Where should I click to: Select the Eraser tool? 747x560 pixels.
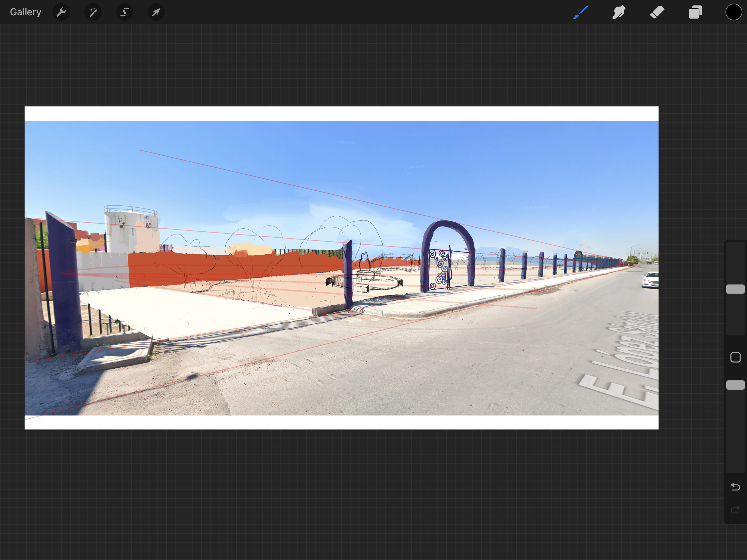(x=657, y=13)
